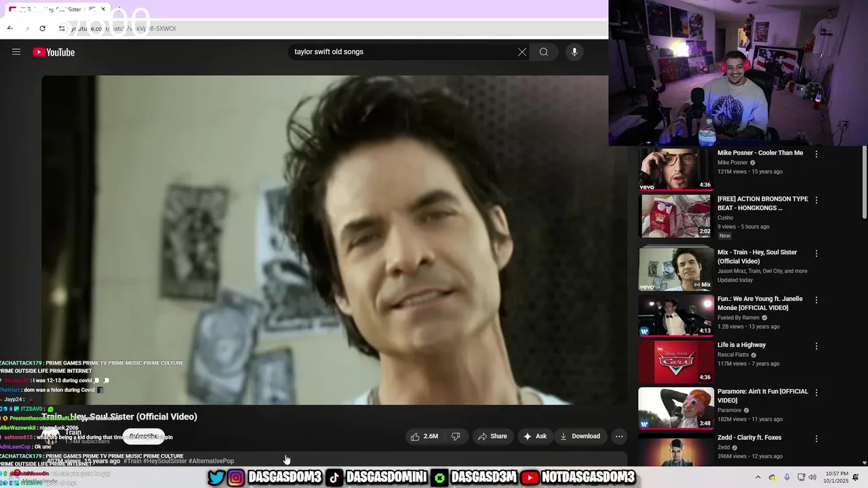Open options for Zedd Clarity video
This screenshot has width=868, height=488.
[816, 439]
